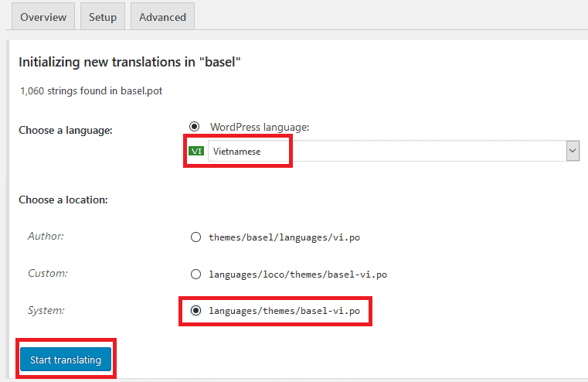The width and height of the screenshot is (588, 382).
Task: Click the themes/basel/languages/vi.po path label
Action: click(x=284, y=237)
